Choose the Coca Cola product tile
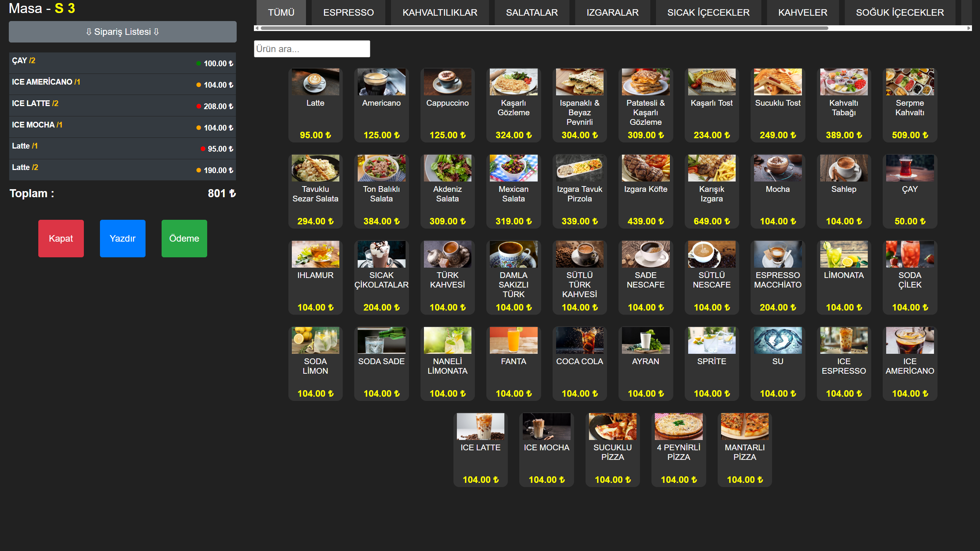980x551 pixels. pos(579,363)
